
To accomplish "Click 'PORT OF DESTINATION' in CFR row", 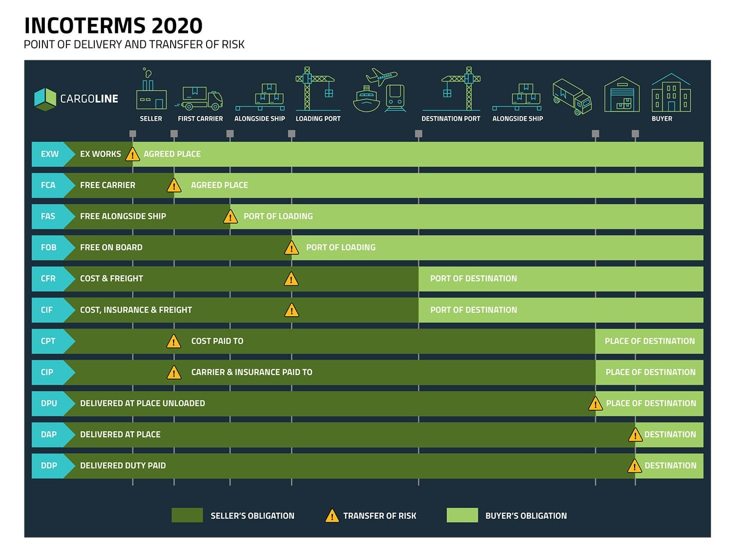I will pos(474,279).
